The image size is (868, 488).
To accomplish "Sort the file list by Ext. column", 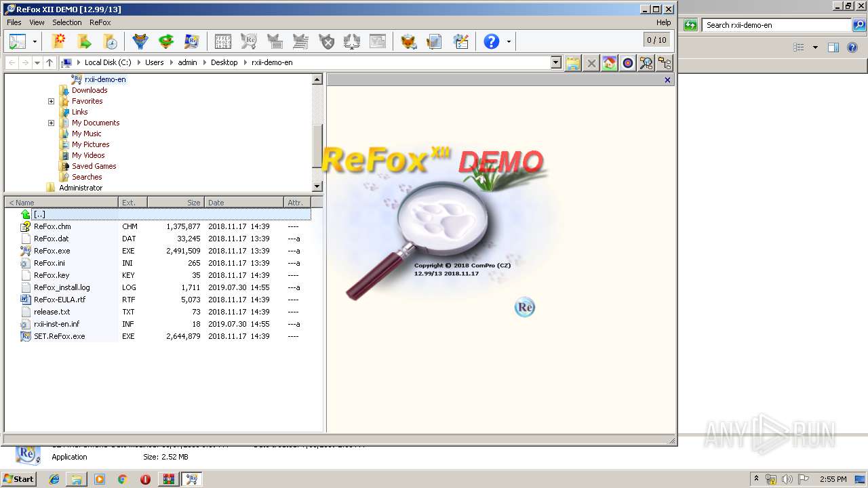I will click(133, 203).
